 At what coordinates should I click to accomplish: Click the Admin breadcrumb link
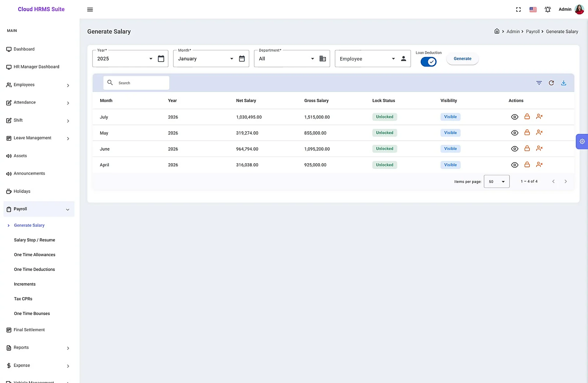click(x=513, y=32)
